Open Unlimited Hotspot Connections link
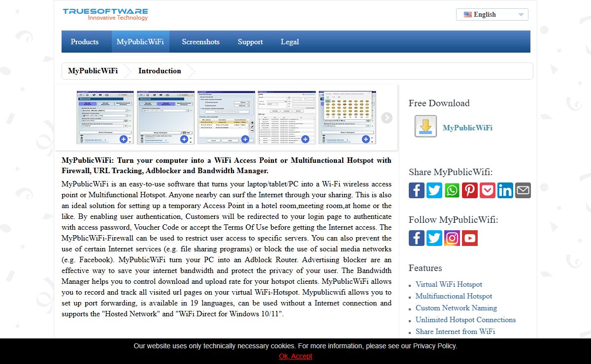Image resolution: width=591 pixels, height=364 pixels. click(x=465, y=320)
